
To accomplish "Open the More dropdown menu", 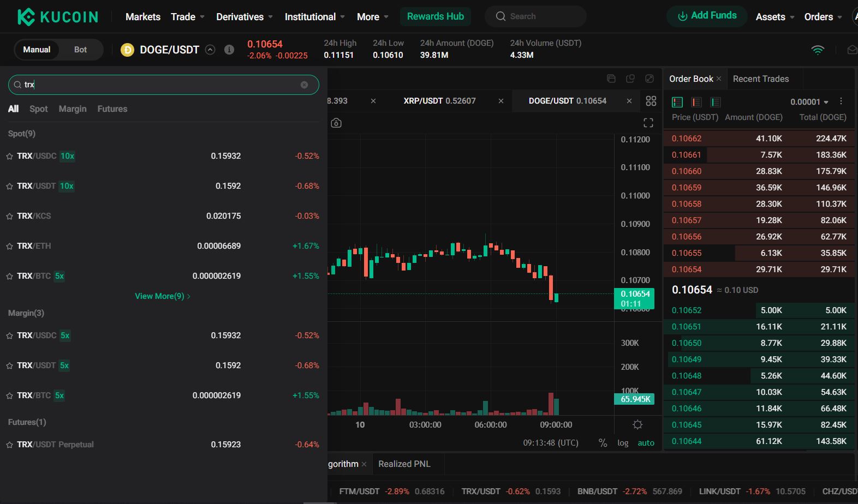I will pos(373,17).
